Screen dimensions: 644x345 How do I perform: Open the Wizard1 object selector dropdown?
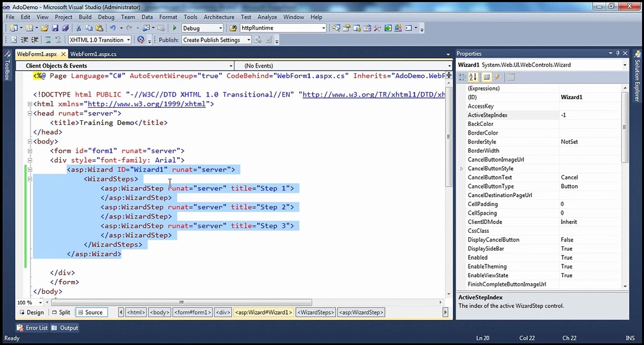click(x=624, y=65)
